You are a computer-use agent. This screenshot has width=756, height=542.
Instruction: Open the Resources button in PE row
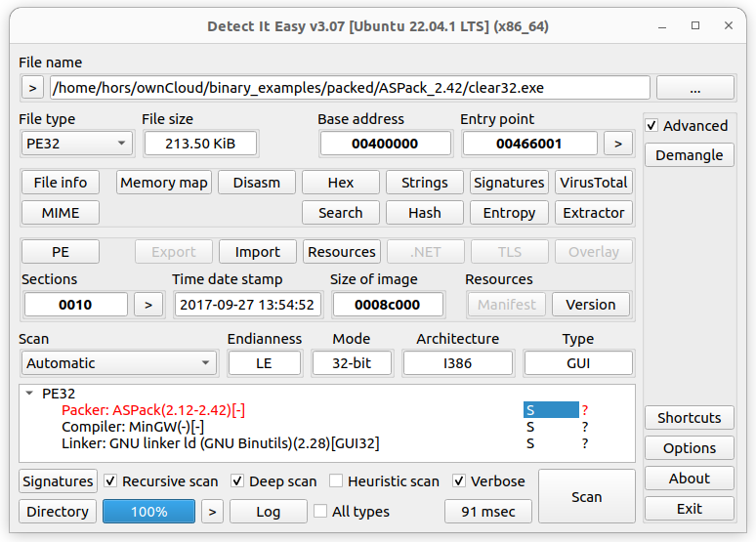[x=341, y=252]
